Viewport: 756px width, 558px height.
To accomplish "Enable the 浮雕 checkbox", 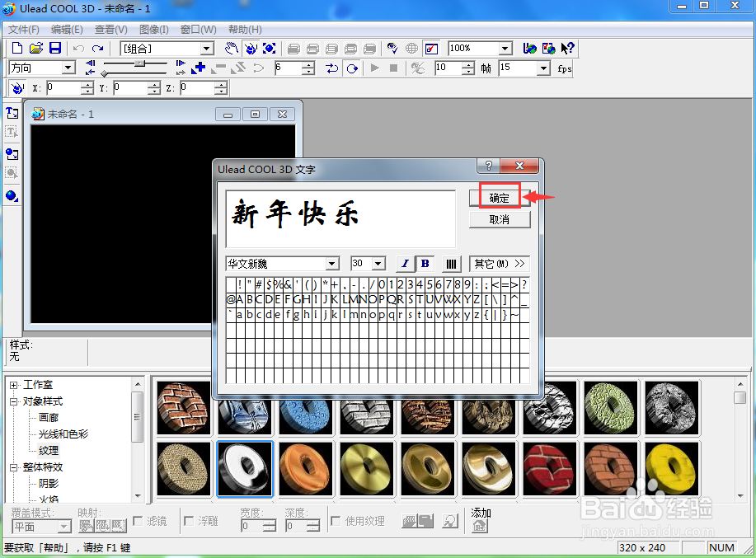I will click(189, 521).
